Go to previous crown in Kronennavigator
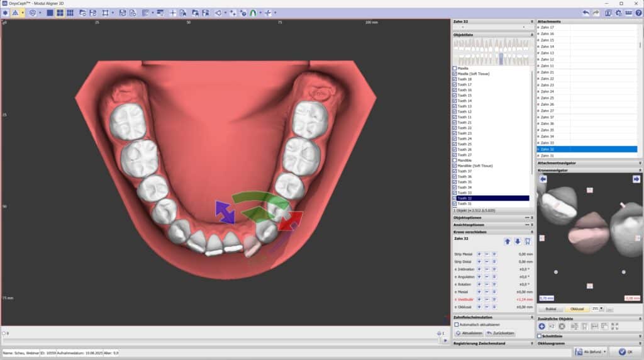The height and width of the screenshot is (360, 644). point(543,179)
